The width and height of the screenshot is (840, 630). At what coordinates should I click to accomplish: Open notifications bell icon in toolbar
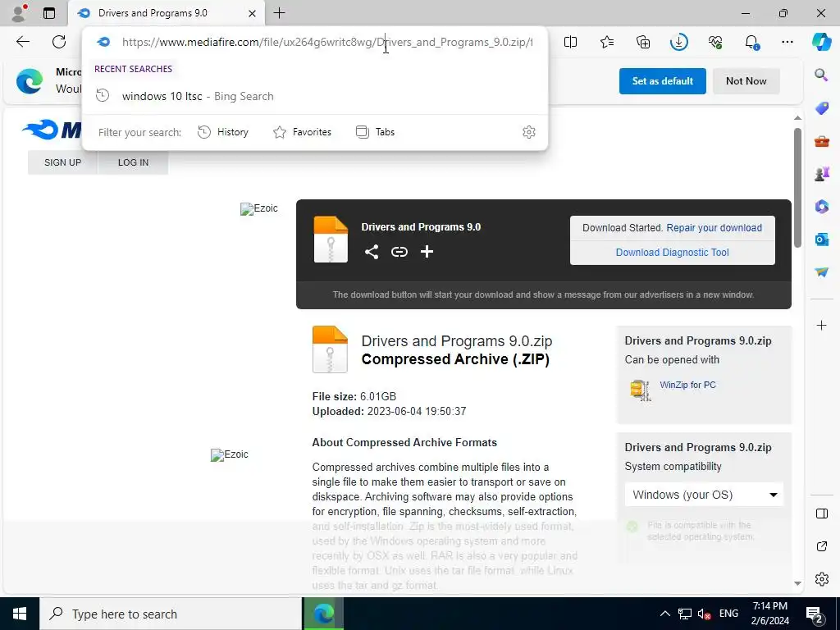(x=751, y=42)
